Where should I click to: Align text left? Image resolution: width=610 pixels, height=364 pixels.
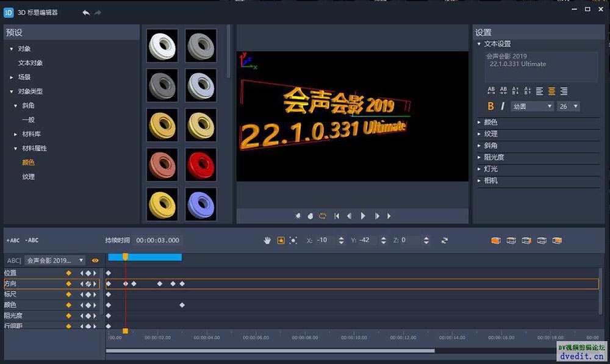coord(540,91)
